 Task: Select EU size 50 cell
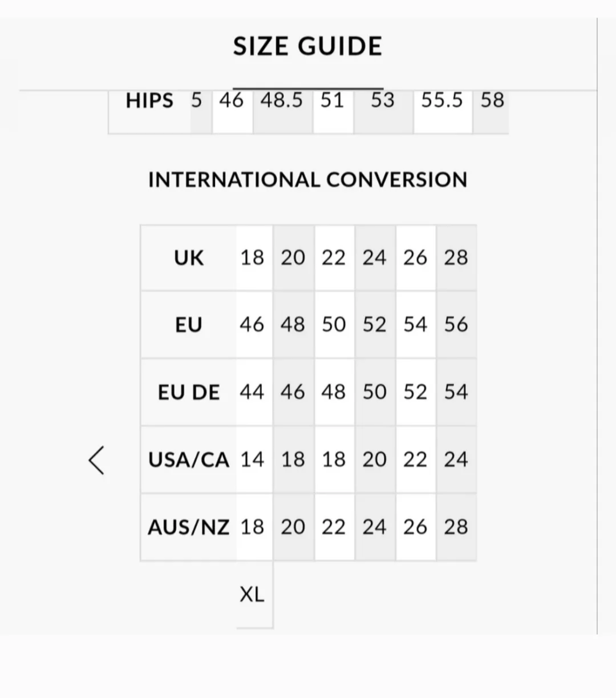[x=334, y=325]
